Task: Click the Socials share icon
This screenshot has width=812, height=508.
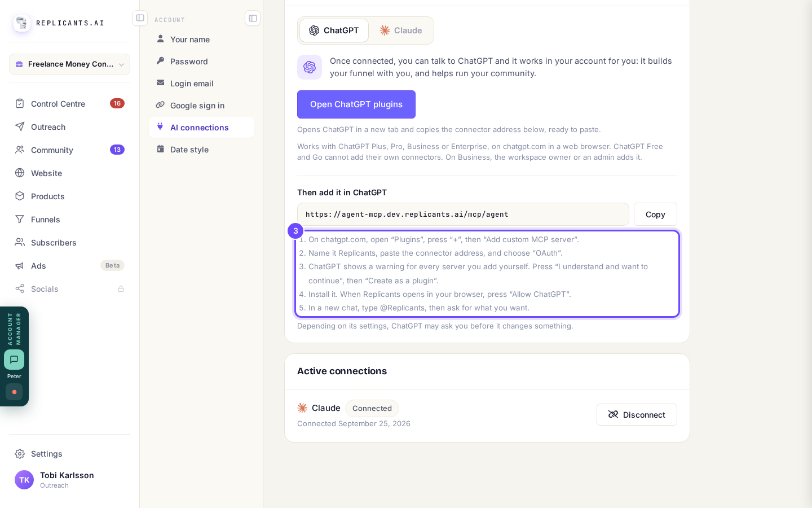Action: [20, 288]
